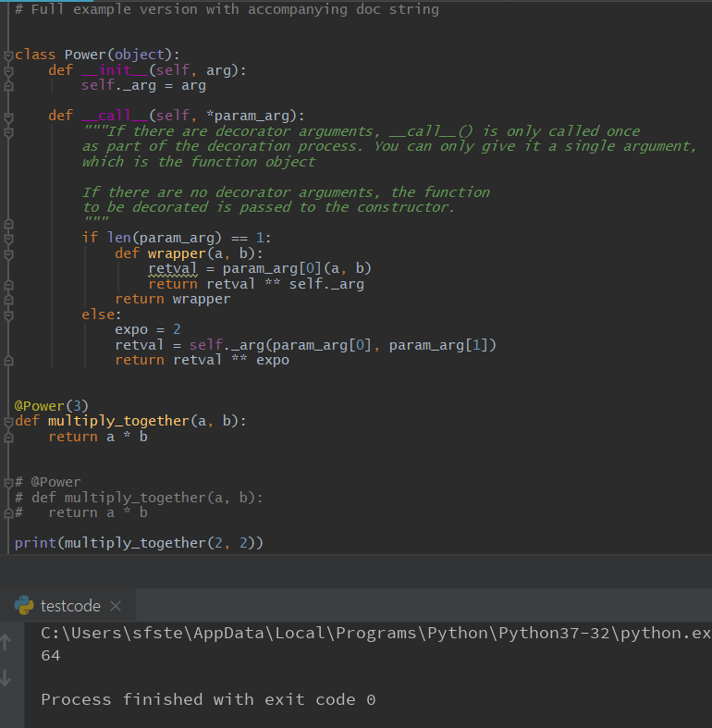Click the up arrow in run panel

6,642
